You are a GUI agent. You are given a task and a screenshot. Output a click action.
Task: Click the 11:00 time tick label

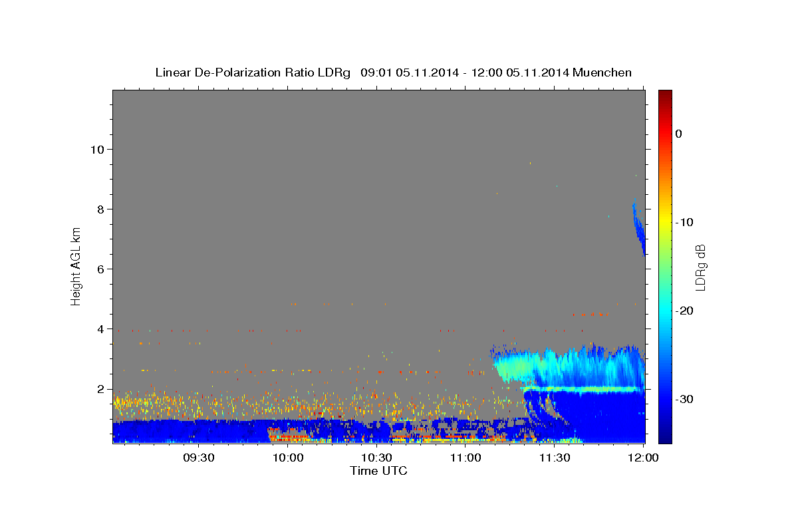pos(465,458)
